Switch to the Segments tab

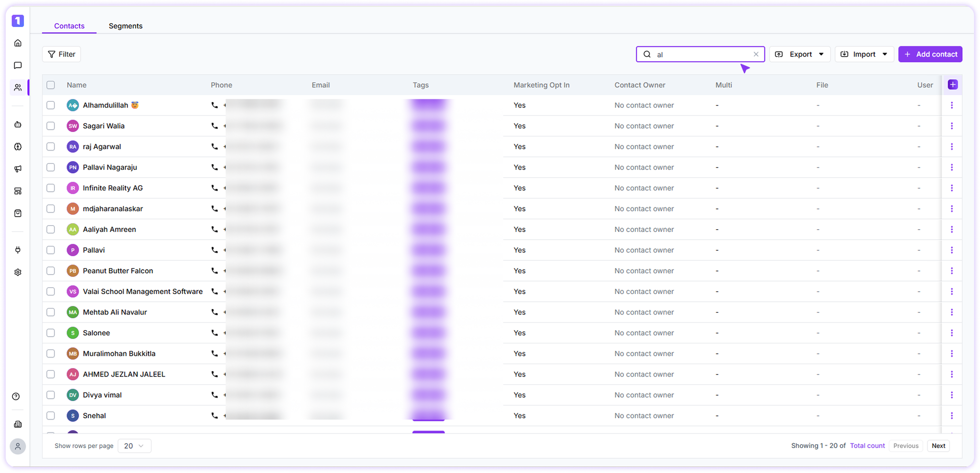[x=125, y=26]
